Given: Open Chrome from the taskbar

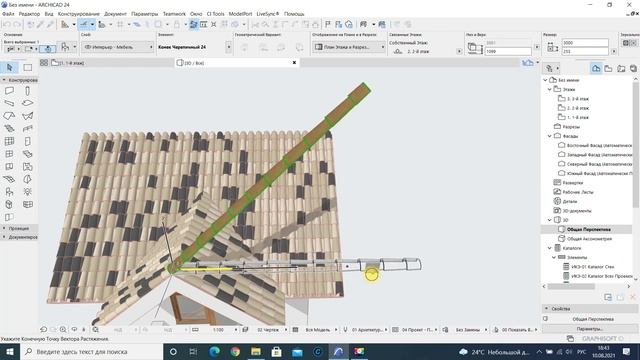Looking at the screenshot, I should tap(235, 351).
